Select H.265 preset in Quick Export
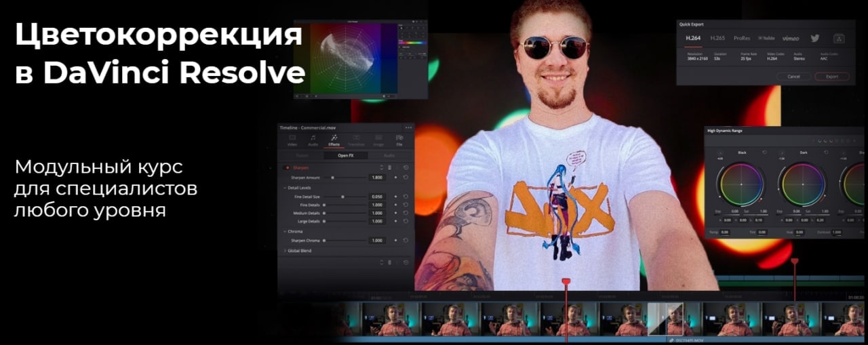 click(717, 38)
